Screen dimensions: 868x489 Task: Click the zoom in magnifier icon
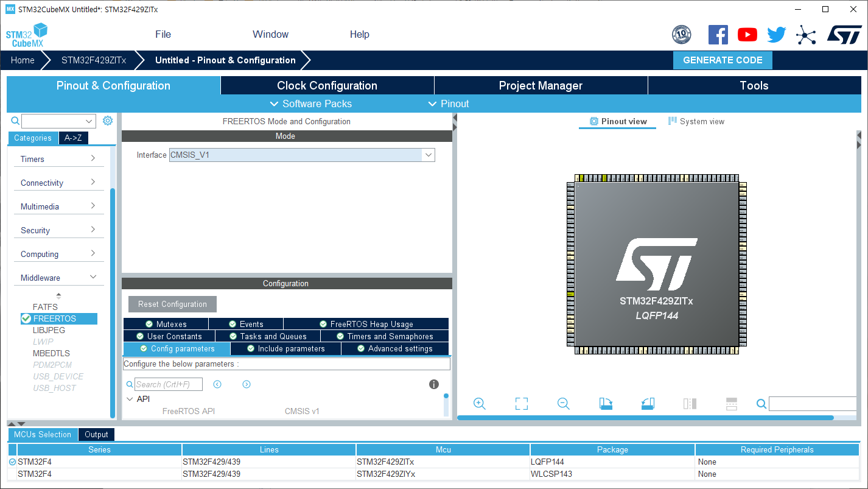(480, 404)
